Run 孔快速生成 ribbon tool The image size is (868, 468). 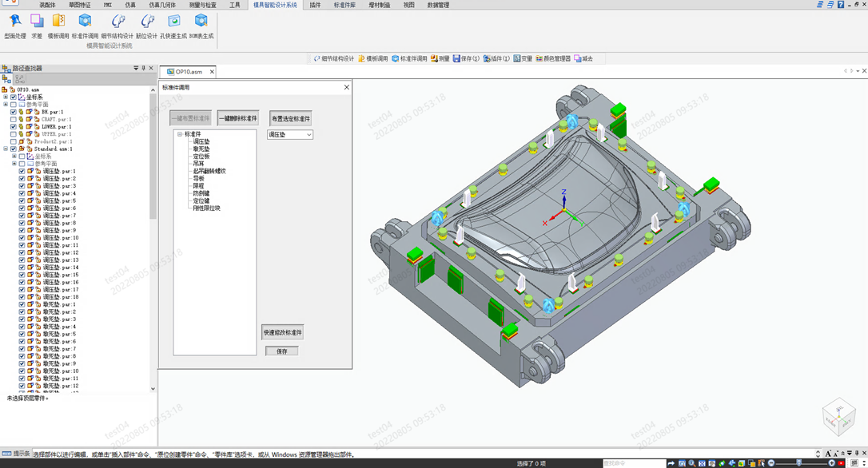pos(173,26)
